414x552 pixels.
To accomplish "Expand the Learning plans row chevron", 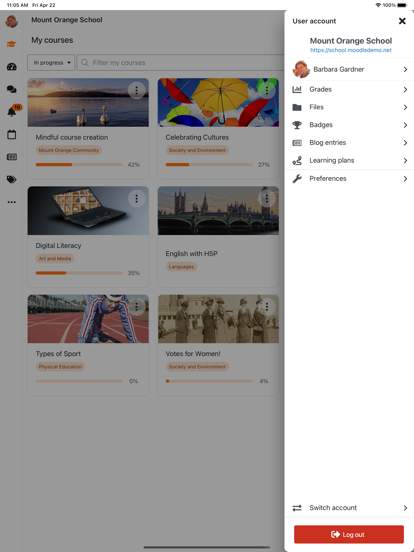I will pos(405,161).
